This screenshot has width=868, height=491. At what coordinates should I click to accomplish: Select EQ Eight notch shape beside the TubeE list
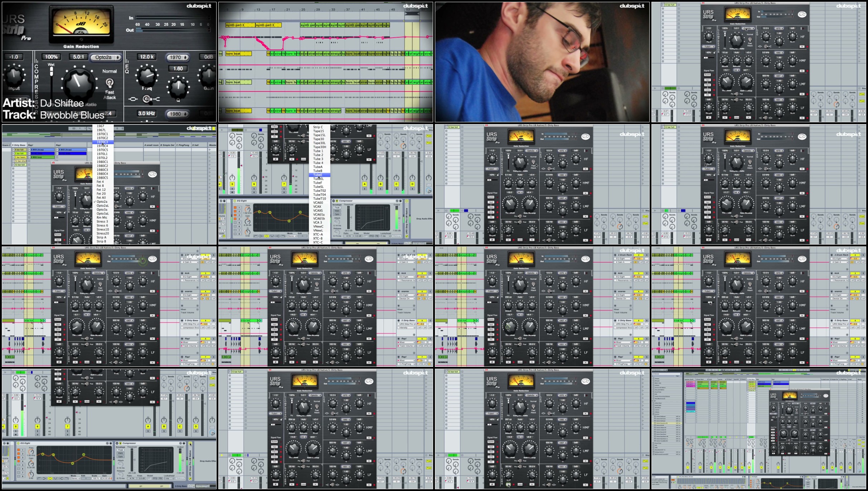click(272, 236)
